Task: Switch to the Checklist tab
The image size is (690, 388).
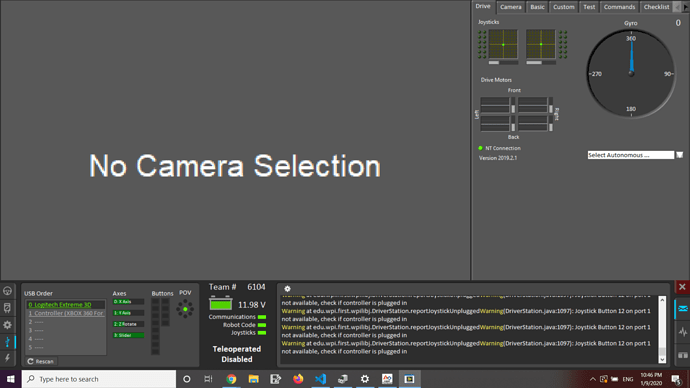Action: (656, 7)
